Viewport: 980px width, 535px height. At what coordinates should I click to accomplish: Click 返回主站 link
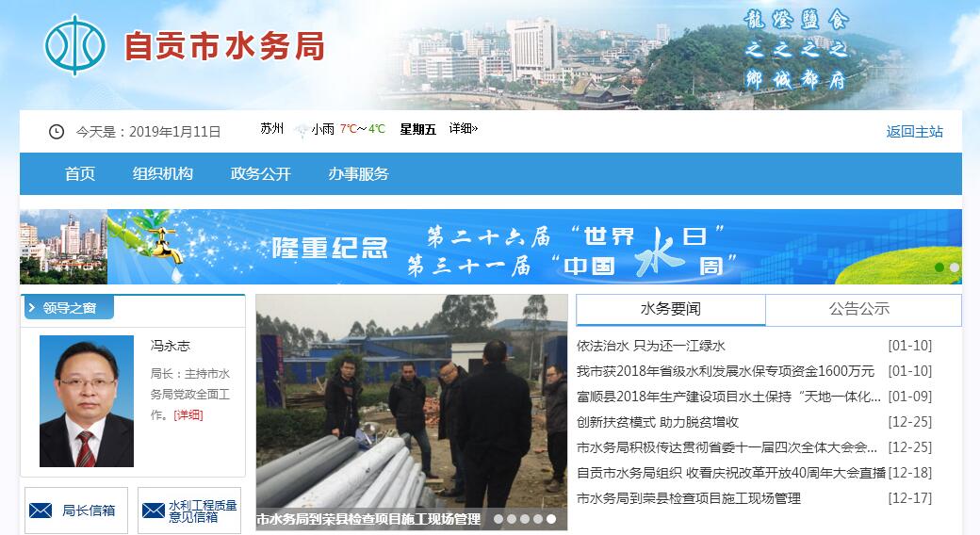pyautogui.click(x=914, y=132)
